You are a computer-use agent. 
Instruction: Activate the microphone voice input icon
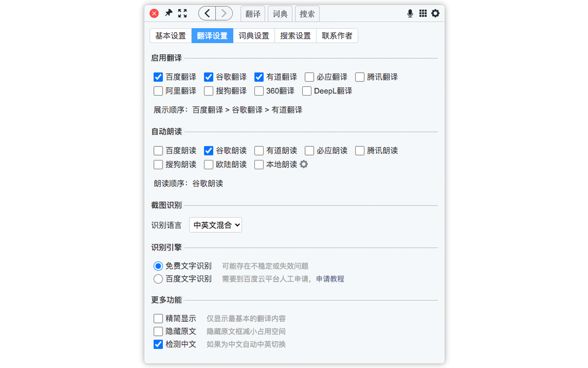(410, 13)
